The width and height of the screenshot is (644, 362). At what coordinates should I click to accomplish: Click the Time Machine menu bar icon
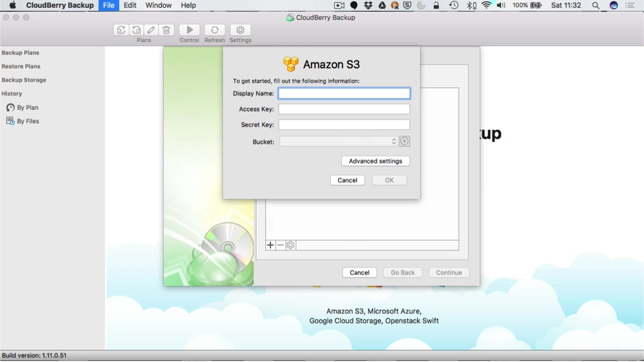[454, 6]
